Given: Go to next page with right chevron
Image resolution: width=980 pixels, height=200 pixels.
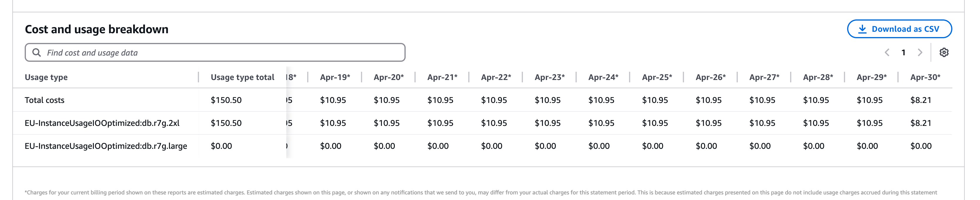Looking at the screenshot, I should pyautogui.click(x=920, y=53).
